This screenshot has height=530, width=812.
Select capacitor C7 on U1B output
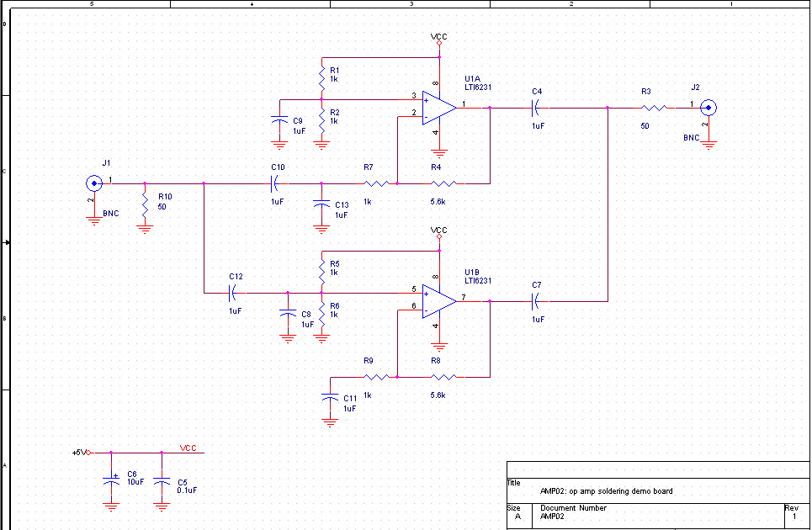pyautogui.click(x=536, y=301)
